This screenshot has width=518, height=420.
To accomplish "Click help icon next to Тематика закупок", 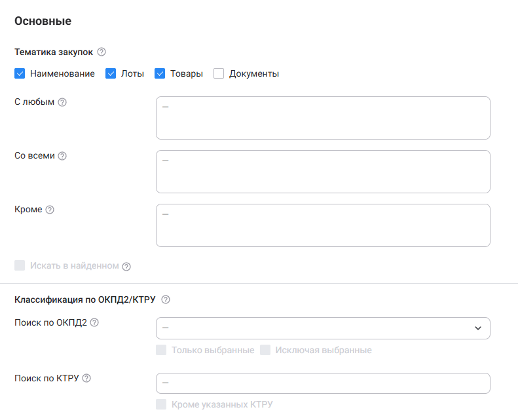I will click(102, 52).
